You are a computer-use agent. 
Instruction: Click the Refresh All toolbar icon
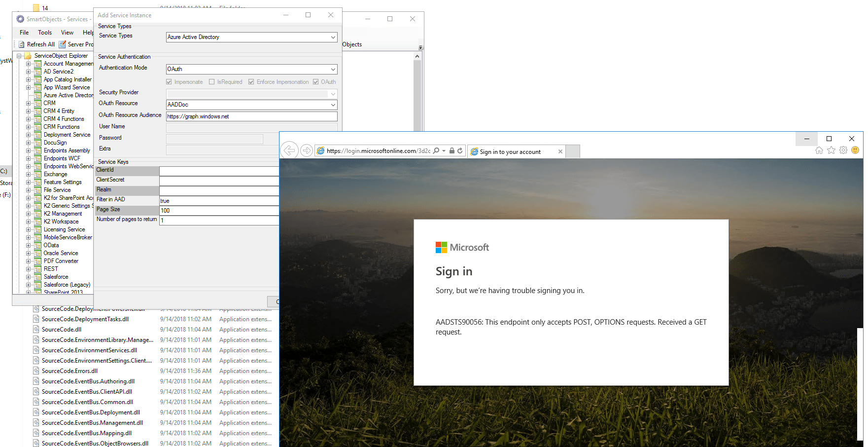click(22, 44)
